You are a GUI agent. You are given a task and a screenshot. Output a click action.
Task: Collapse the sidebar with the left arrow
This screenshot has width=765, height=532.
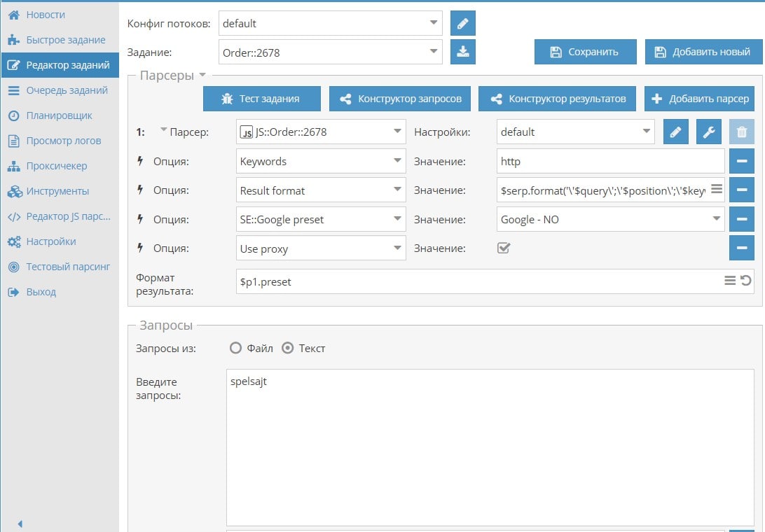point(20,524)
